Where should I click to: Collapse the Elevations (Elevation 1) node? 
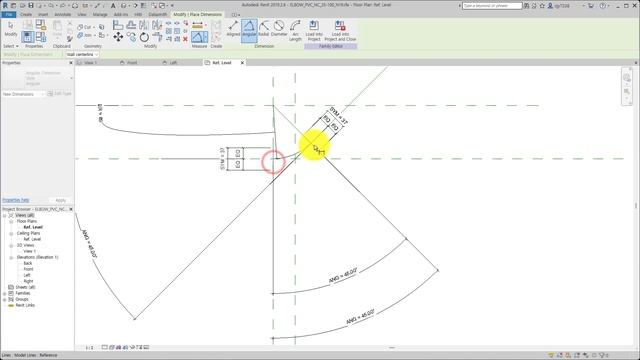(11, 258)
